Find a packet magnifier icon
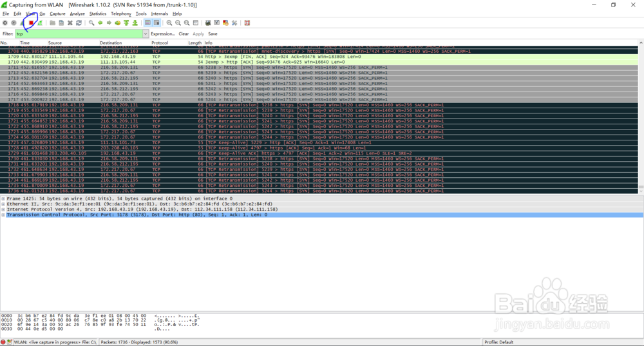This screenshot has width=644, height=346. tap(91, 23)
